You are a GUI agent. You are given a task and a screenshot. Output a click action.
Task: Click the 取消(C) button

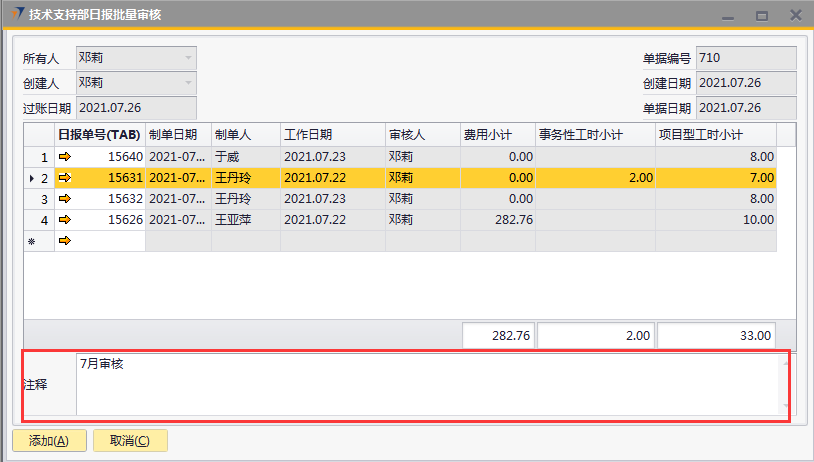tap(130, 441)
